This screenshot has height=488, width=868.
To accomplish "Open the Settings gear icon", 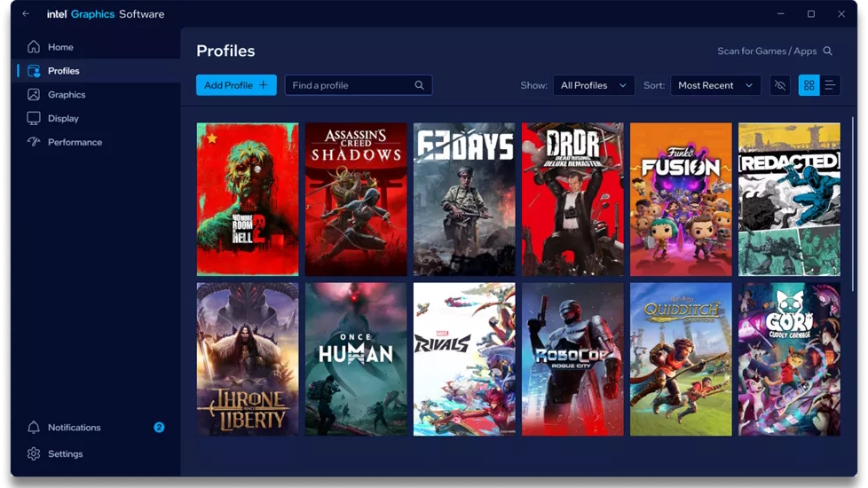I will pos(34,453).
